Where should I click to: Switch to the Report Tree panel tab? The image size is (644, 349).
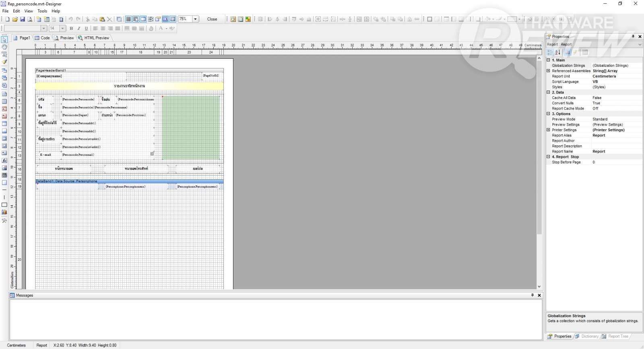615,337
